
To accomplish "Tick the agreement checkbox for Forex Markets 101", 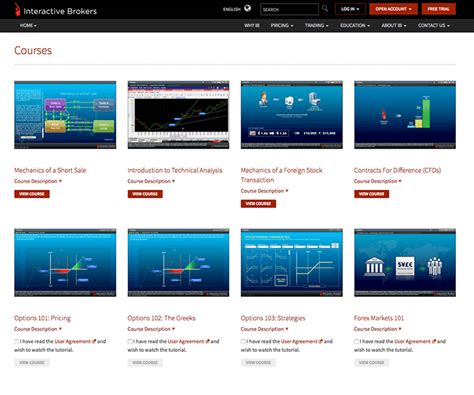I will pos(356,341).
